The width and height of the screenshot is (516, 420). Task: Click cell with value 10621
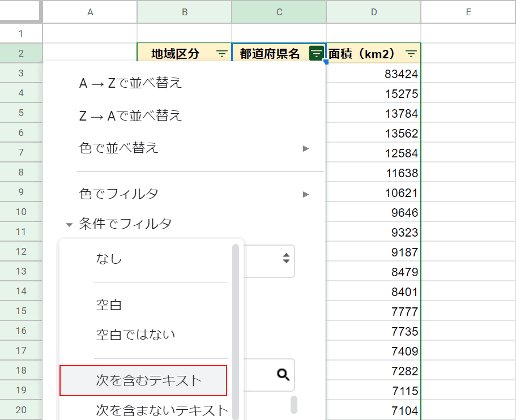tap(374, 192)
